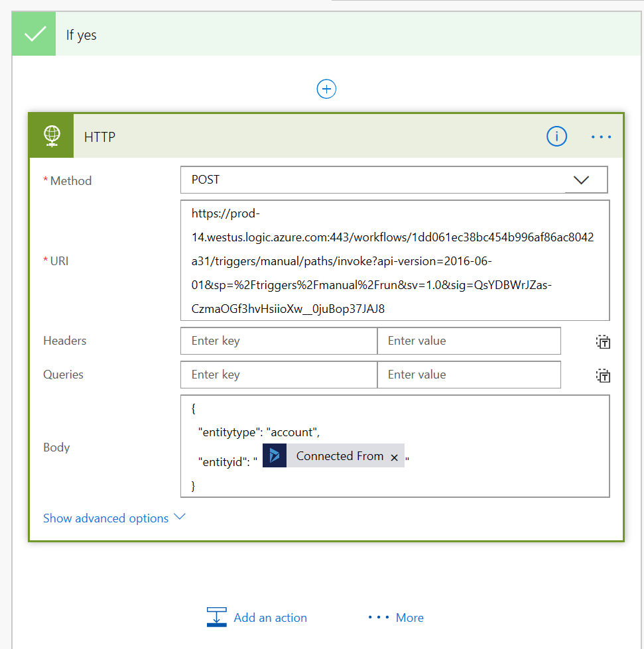Open the More options menu

(397, 617)
